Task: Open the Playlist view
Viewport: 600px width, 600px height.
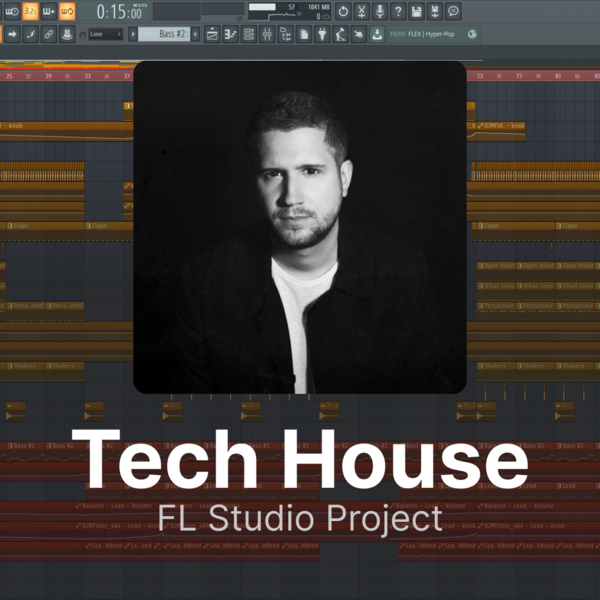Action: click(212, 34)
